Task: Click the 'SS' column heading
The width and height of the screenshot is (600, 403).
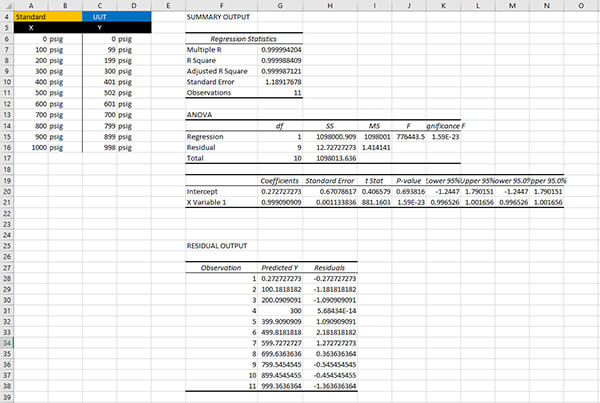Action: coord(330,126)
